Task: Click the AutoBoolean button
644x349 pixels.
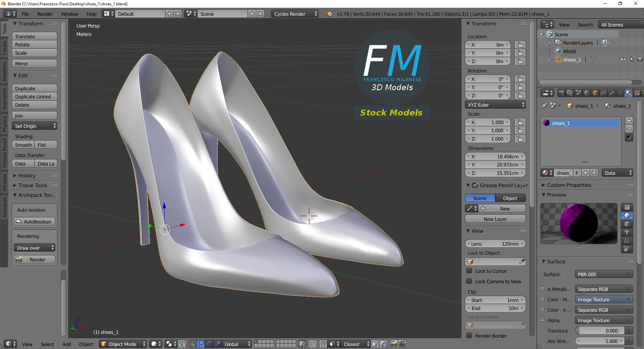Action: point(35,221)
